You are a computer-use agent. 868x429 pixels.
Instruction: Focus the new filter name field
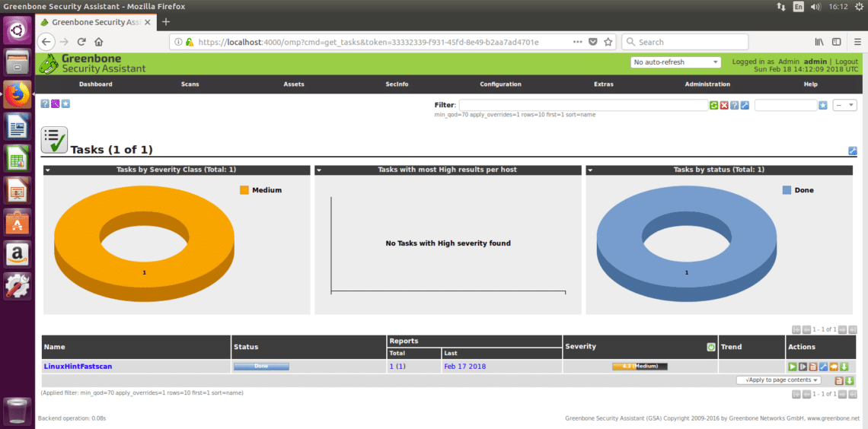pos(786,105)
